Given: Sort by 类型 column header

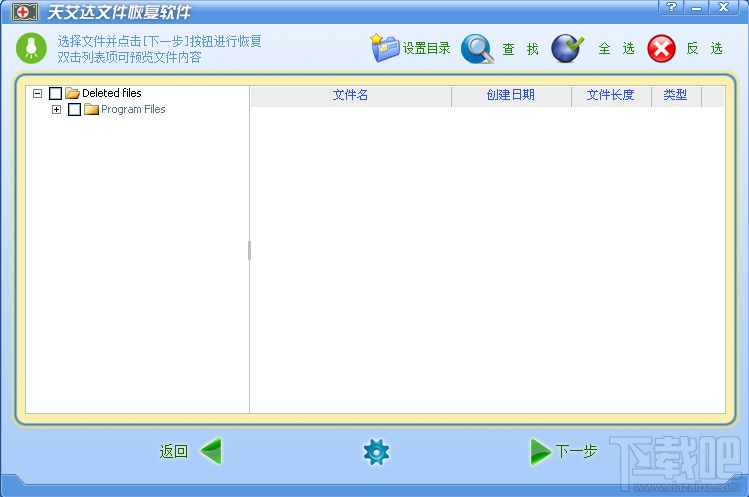Looking at the screenshot, I should 676,96.
